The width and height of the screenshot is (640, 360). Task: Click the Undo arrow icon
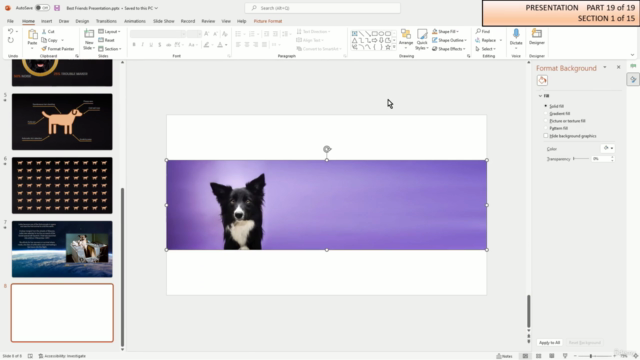point(11,31)
